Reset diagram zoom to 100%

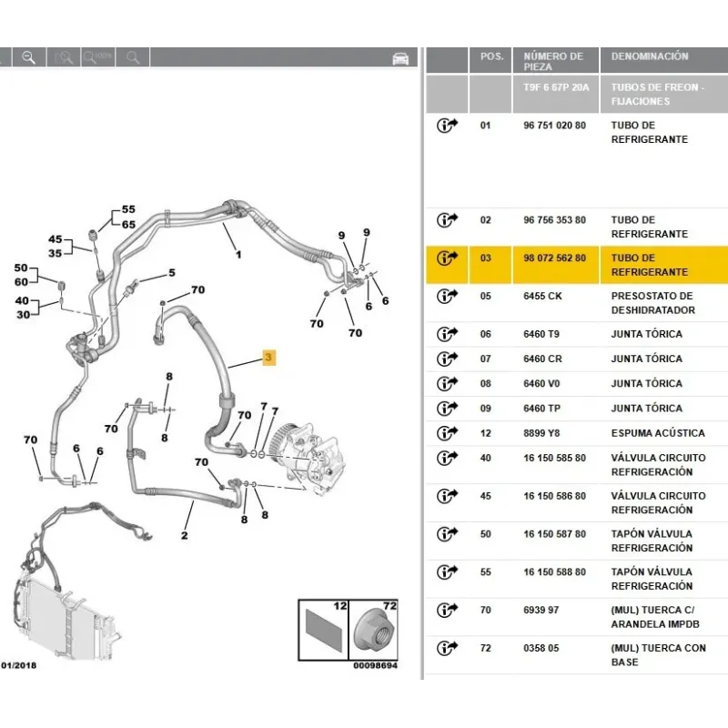(96, 57)
